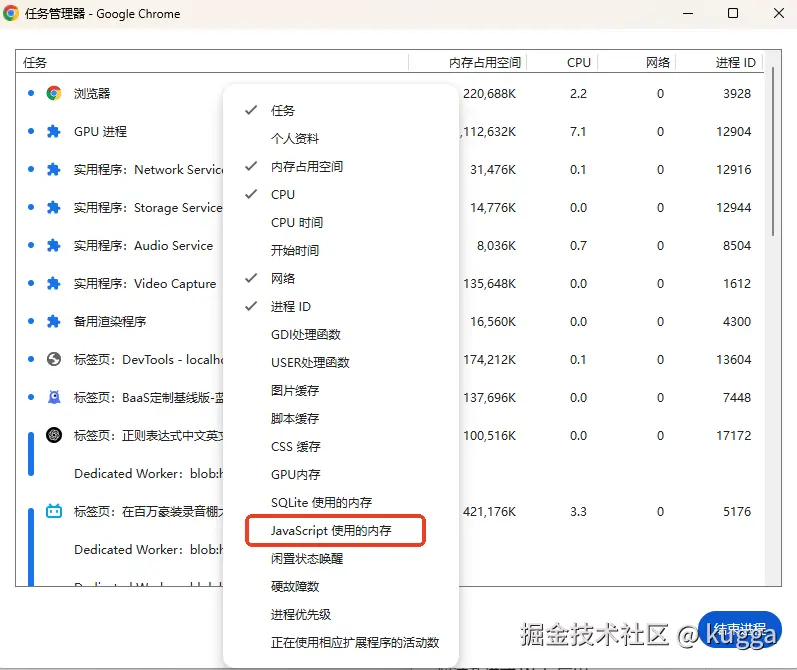The height and width of the screenshot is (670, 797).
Task: Select the 标签页: BaaS定制基线版 row
Action: (x=148, y=398)
